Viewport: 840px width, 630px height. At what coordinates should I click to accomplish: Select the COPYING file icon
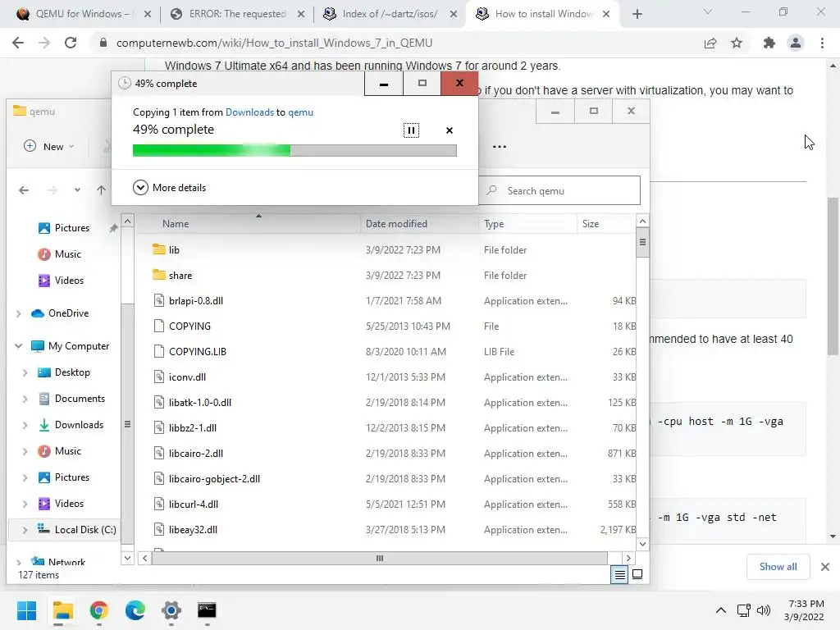[159, 326]
